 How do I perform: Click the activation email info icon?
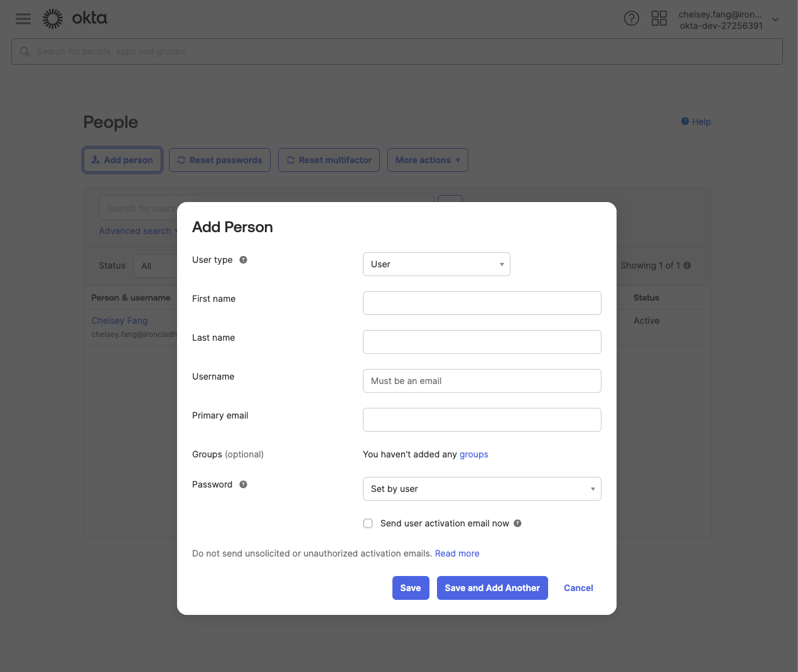click(x=518, y=523)
